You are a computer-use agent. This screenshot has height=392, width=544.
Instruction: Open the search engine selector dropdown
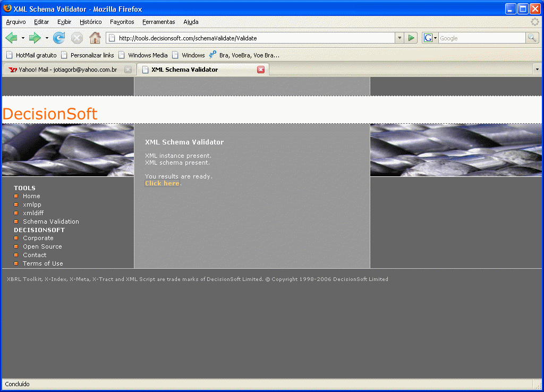pyautogui.click(x=436, y=38)
